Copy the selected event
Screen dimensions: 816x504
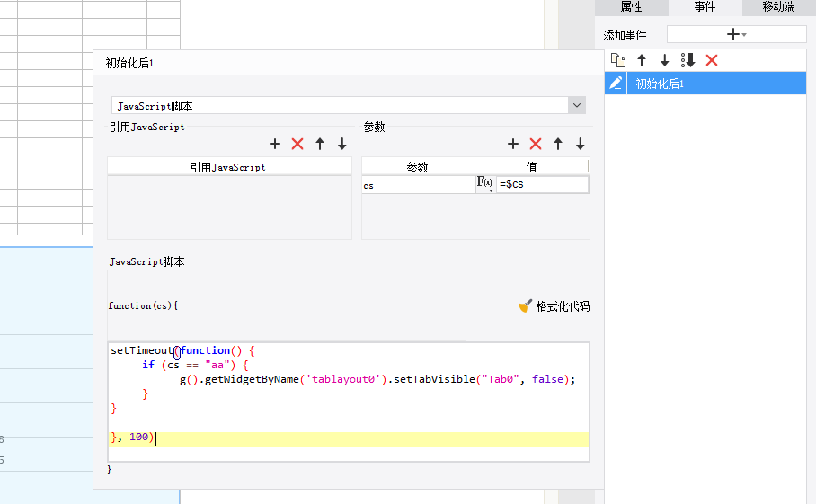pyautogui.click(x=617, y=60)
